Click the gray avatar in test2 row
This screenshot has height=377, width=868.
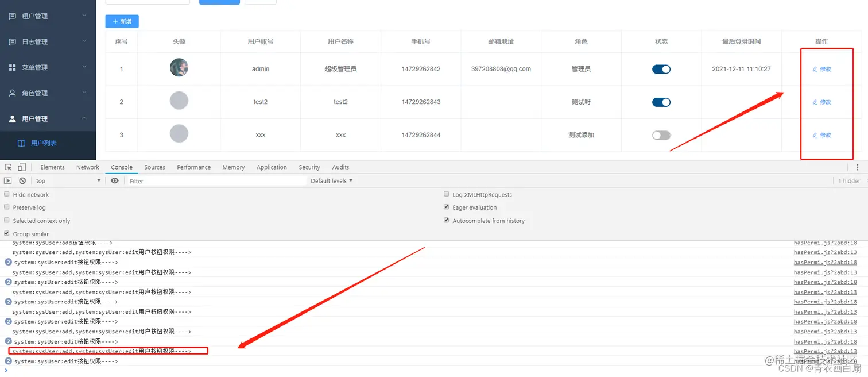pos(179,101)
